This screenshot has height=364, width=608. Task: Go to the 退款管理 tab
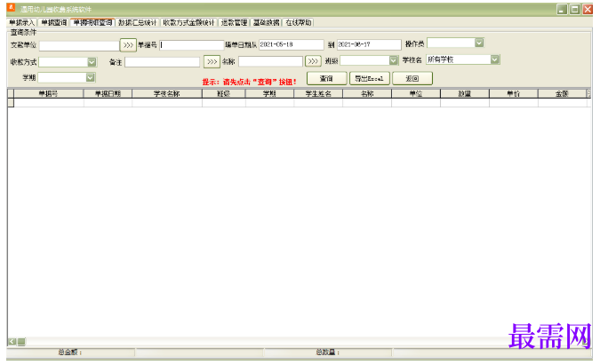(x=234, y=22)
